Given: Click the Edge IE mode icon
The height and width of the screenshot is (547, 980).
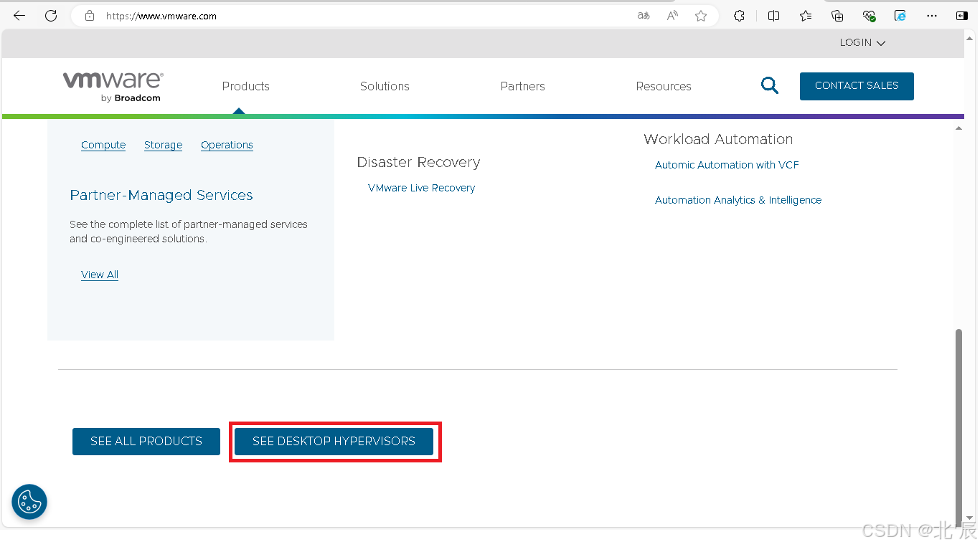Looking at the screenshot, I should 900,16.
